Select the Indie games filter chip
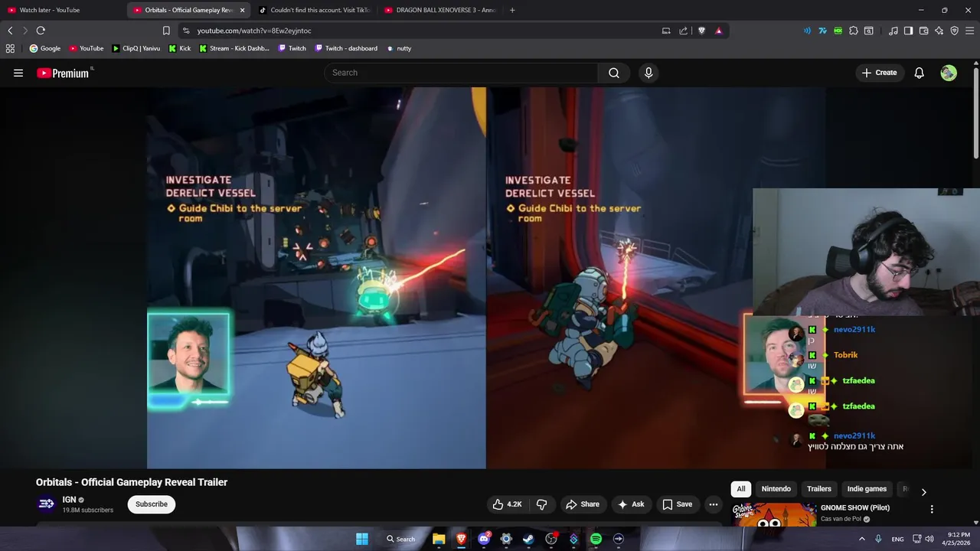This screenshot has width=980, height=551. (x=867, y=489)
